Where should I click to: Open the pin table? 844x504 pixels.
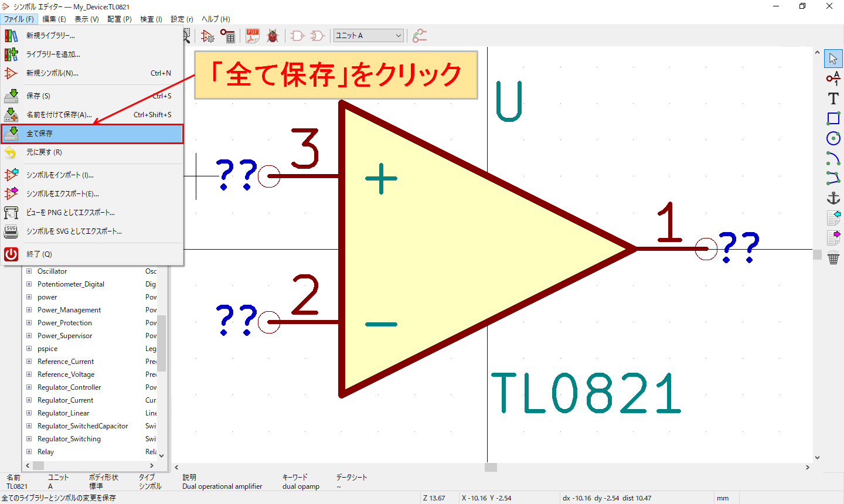click(x=229, y=35)
